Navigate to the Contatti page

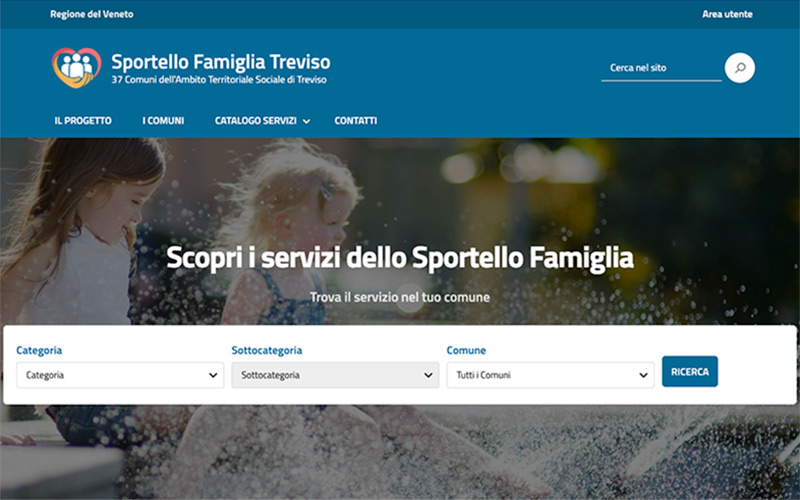[356, 121]
